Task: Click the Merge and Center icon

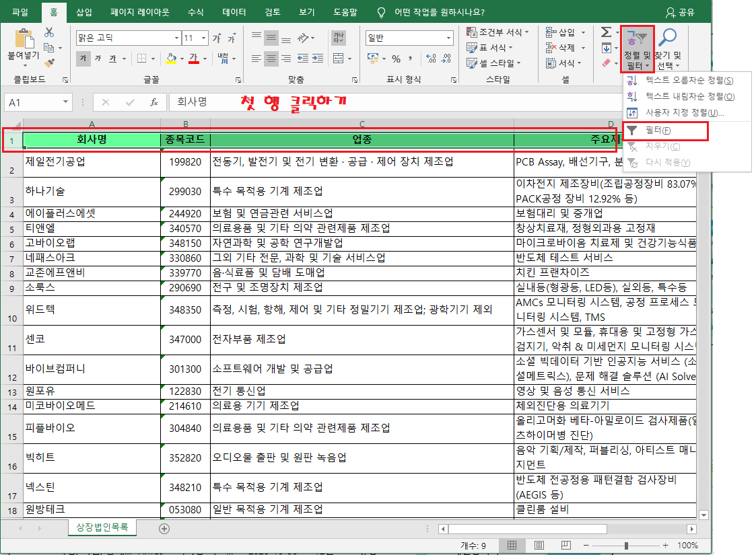Action: pyautogui.click(x=339, y=59)
